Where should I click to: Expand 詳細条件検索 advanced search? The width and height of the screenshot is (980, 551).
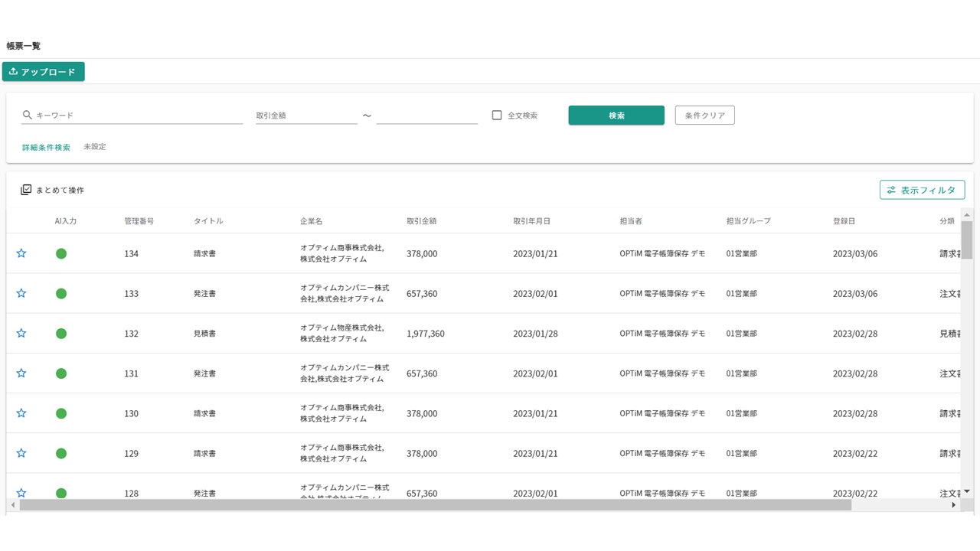(x=46, y=147)
